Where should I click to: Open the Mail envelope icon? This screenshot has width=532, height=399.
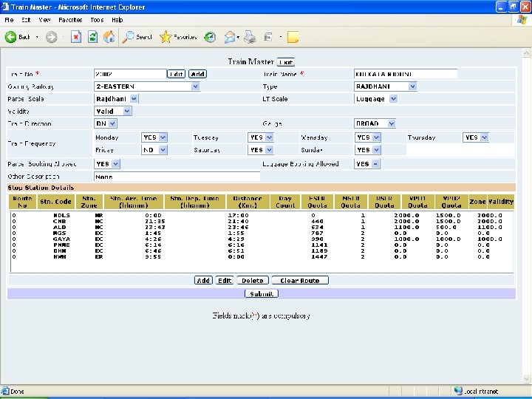230,37
